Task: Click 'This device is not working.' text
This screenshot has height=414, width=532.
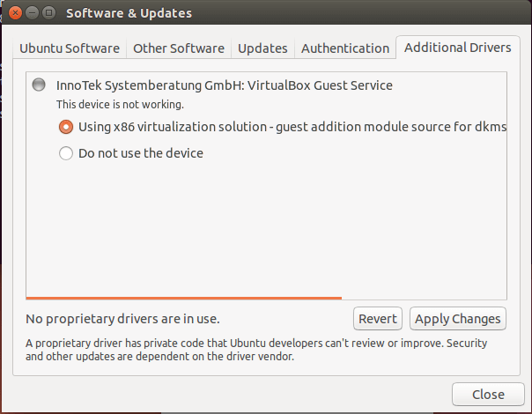Action: [120, 105]
